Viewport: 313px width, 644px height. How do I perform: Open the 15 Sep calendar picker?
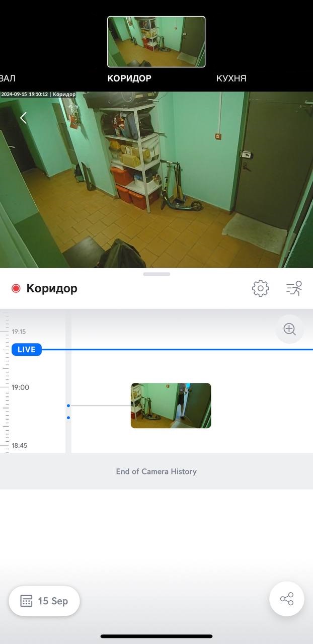pyautogui.click(x=44, y=601)
